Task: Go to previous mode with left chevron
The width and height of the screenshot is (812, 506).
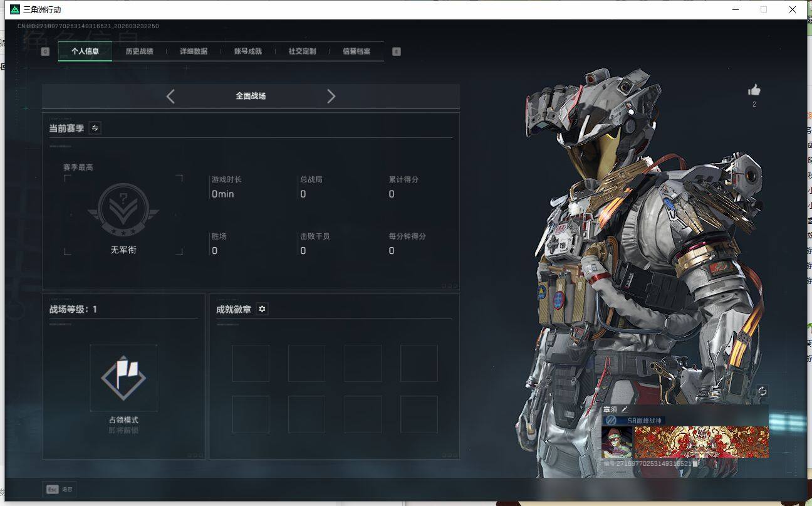Action: point(170,96)
